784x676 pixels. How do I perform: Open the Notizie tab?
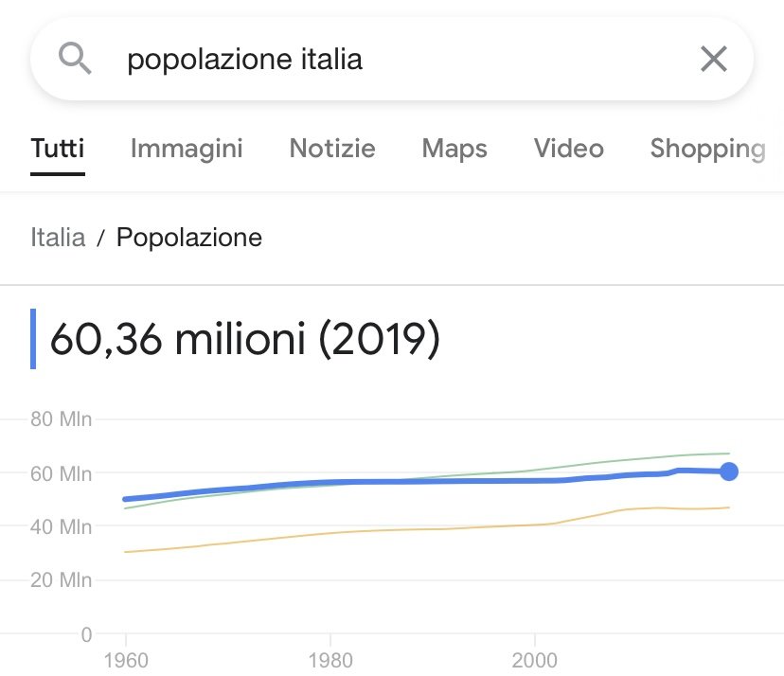[332, 149]
